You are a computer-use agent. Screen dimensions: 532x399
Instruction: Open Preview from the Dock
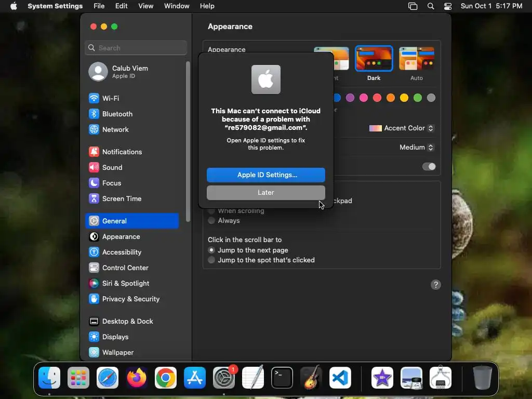[411, 378]
